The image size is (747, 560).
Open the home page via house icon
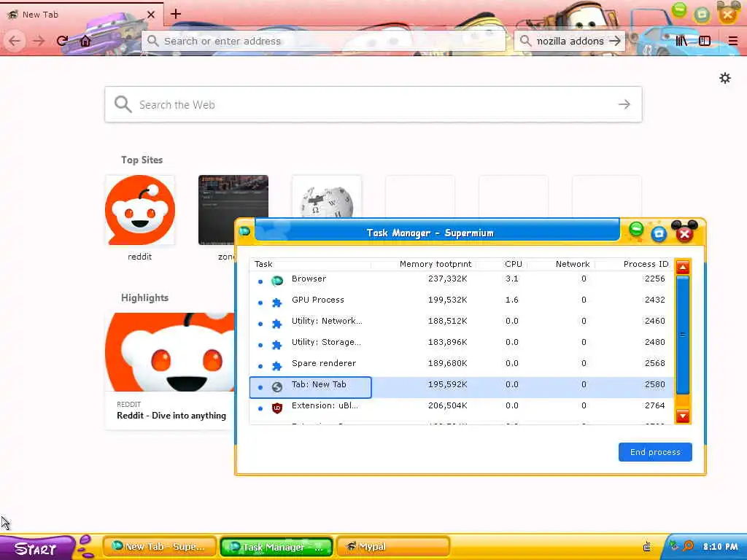tap(85, 41)
